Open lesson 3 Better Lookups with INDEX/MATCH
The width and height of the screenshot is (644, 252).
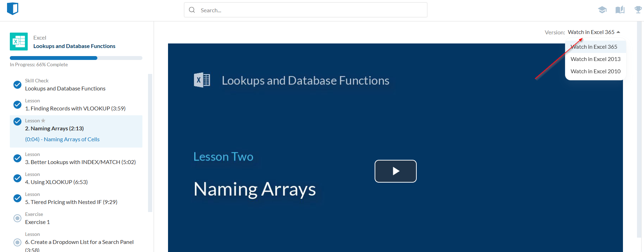(x=80, y=162)
